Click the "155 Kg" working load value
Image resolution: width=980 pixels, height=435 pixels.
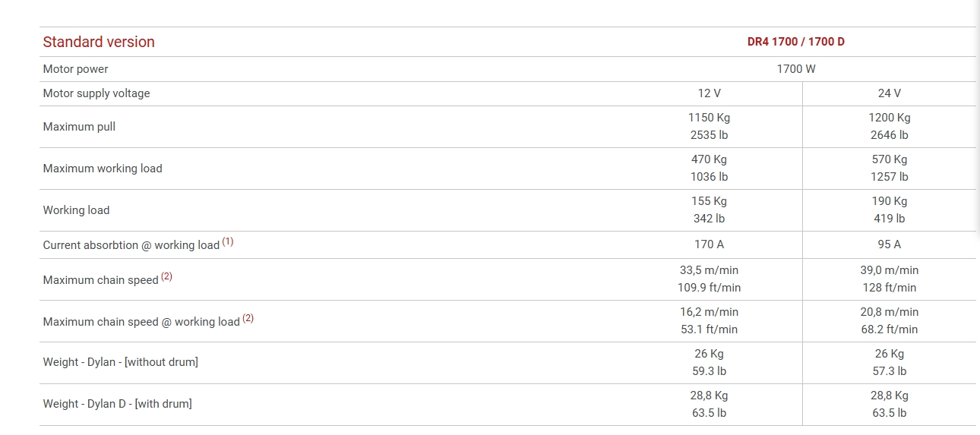(x=709, y=201)
